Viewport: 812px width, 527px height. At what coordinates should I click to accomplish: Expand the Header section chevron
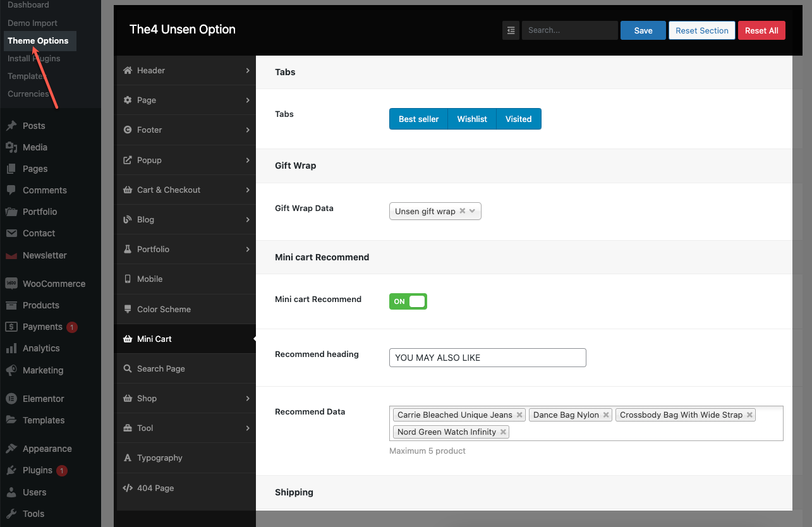pyautogui.click(x=248, y=70)
